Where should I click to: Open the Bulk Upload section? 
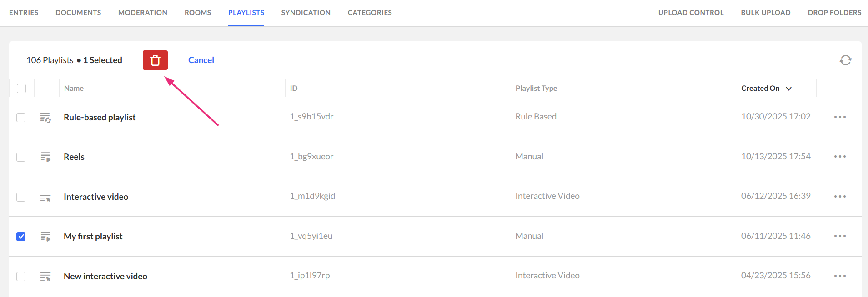click(765, 13)
